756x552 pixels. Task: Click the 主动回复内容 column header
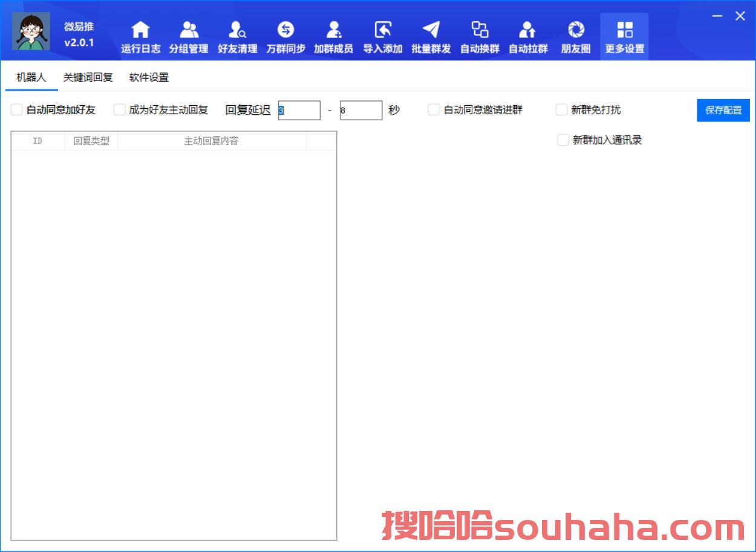coord(212,141)
